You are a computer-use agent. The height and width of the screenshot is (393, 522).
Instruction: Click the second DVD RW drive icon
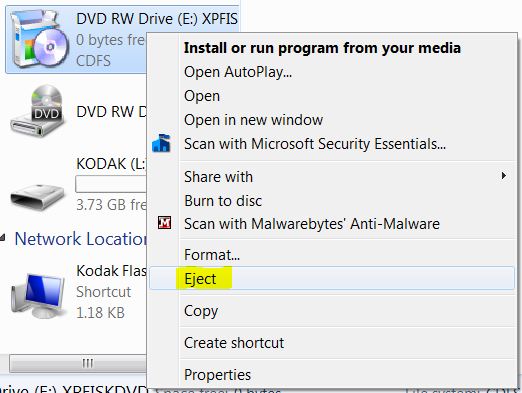click(x=37, y=111)
